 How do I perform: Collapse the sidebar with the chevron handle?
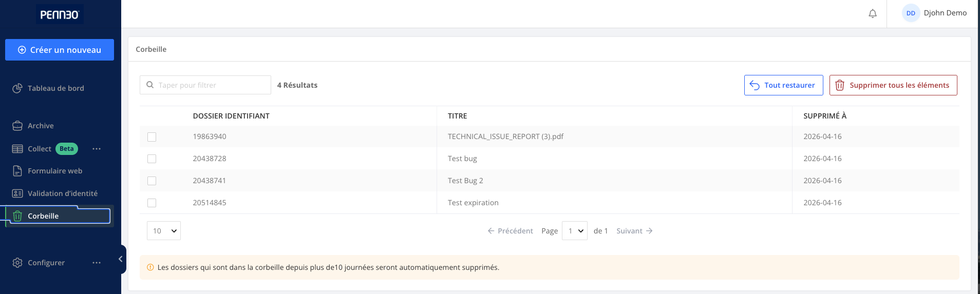coord(121,259)
